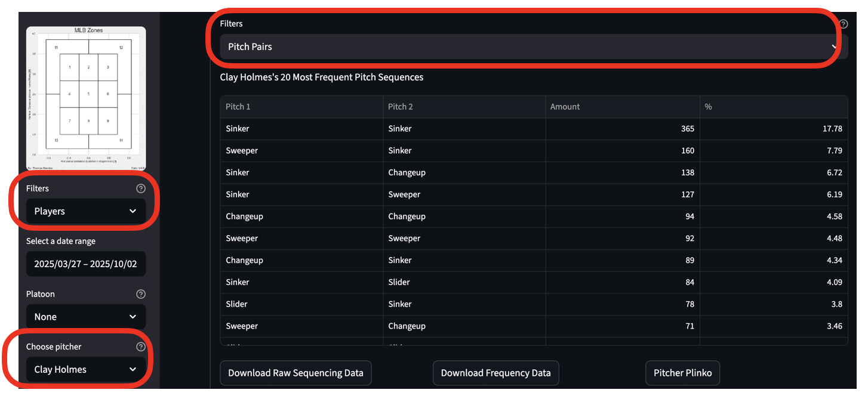This screenshot has height=396, width=868.
Task: Open the Platoon dropdown set to None
Action: pyautogui.click(x=85, y=317)
